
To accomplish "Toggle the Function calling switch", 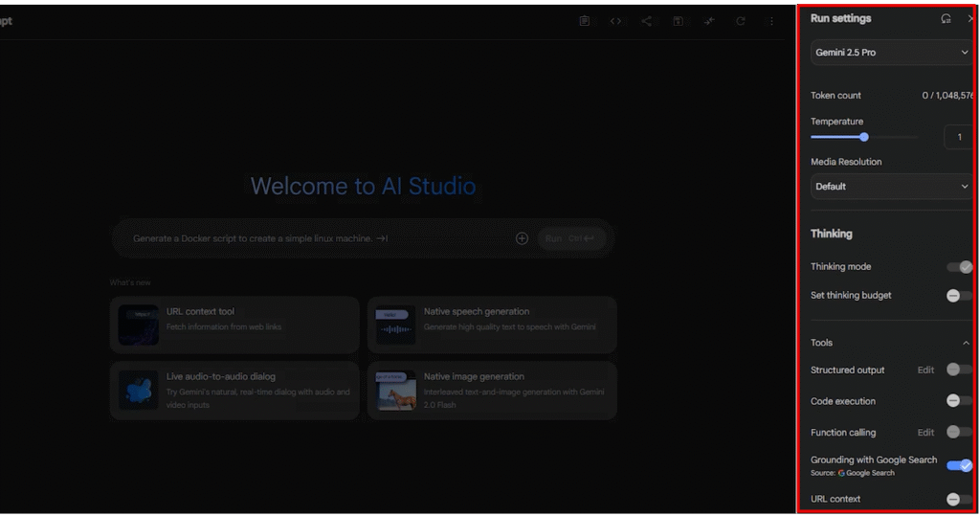I will 959,432.
